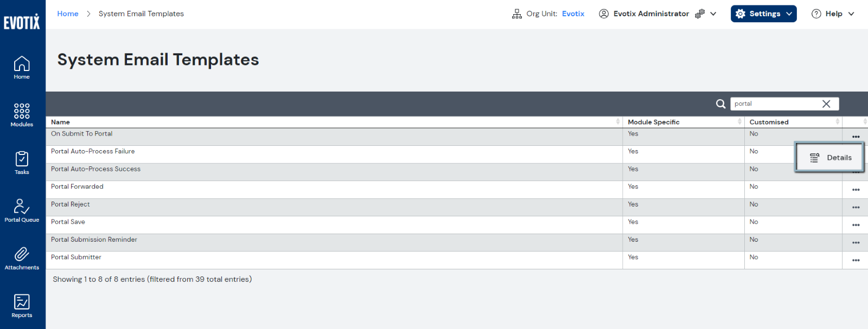Open the Home breadcrumb link
Viewport: 868px width, 329px height.
click(x=67, y=14)
